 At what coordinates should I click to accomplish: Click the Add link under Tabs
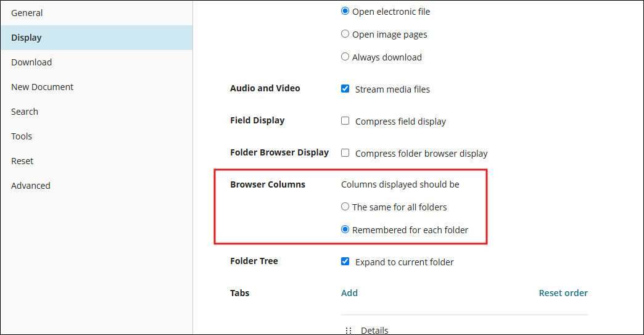[349, 293]
